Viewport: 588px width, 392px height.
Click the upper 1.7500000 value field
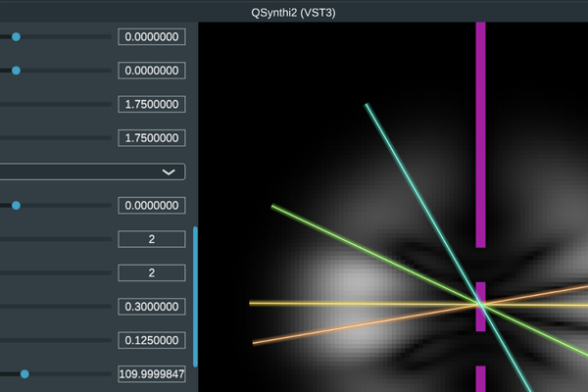click(152, 104)
